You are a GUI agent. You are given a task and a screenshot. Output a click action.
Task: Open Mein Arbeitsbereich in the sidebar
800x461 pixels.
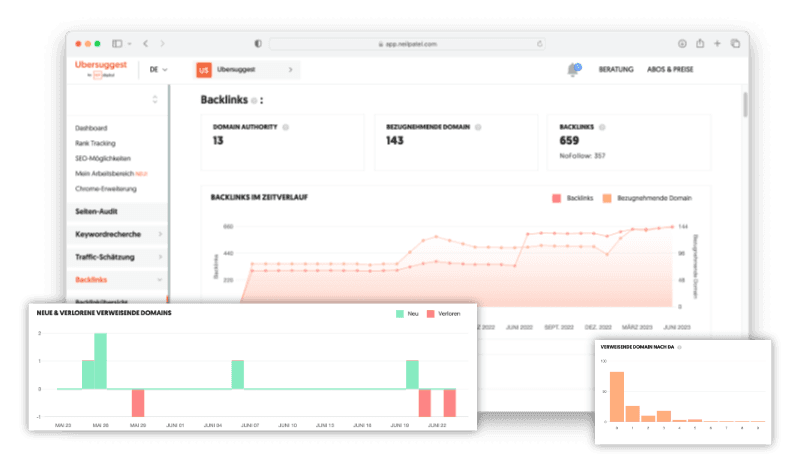click(x=105, y=174)
